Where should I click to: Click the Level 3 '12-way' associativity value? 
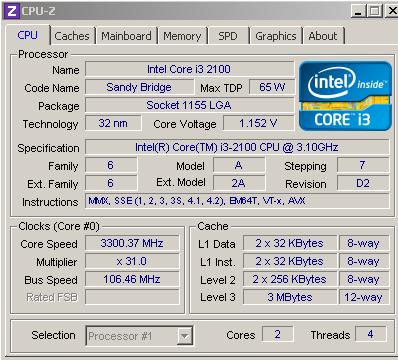pyautogui.click(x=364, y=297)
